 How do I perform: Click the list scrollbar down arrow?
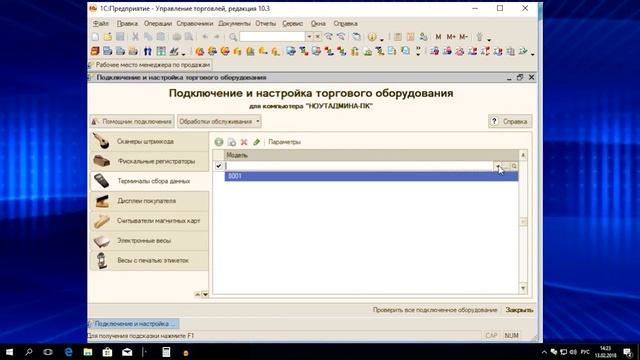(523, 288)
